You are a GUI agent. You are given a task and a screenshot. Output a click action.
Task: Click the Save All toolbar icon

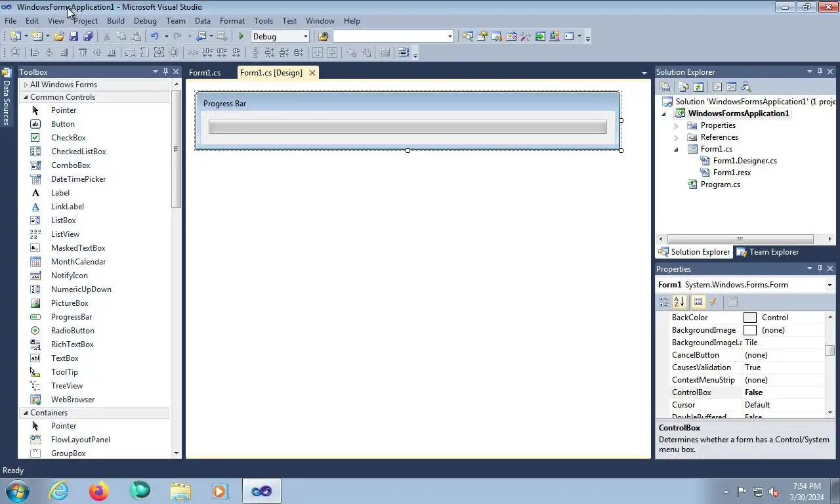click(88, 37)
